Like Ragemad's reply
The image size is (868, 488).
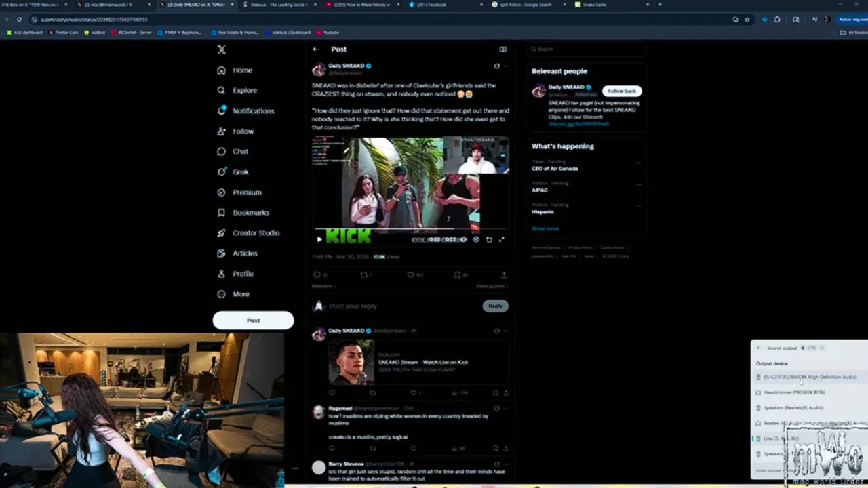click(413, 448)
